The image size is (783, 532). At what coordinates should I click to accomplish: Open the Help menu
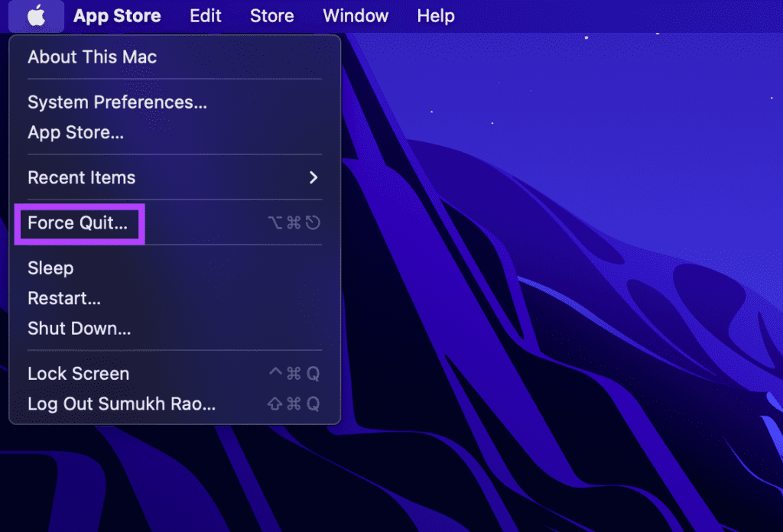click(436, 16)
